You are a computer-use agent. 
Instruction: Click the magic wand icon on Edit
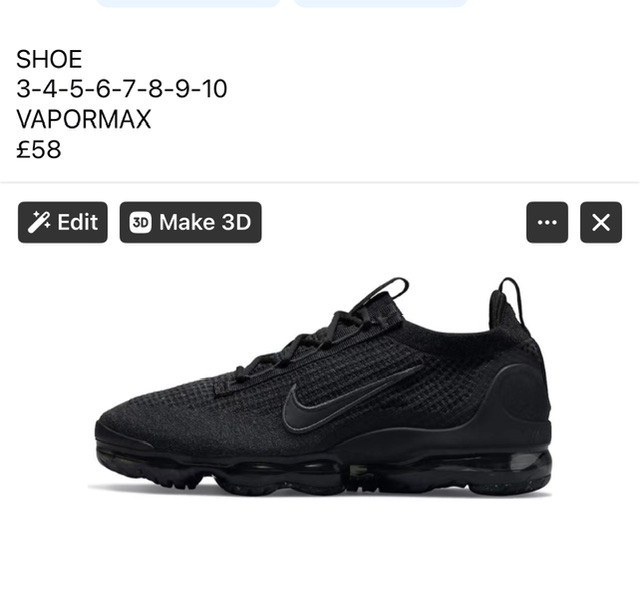point(39,222)
